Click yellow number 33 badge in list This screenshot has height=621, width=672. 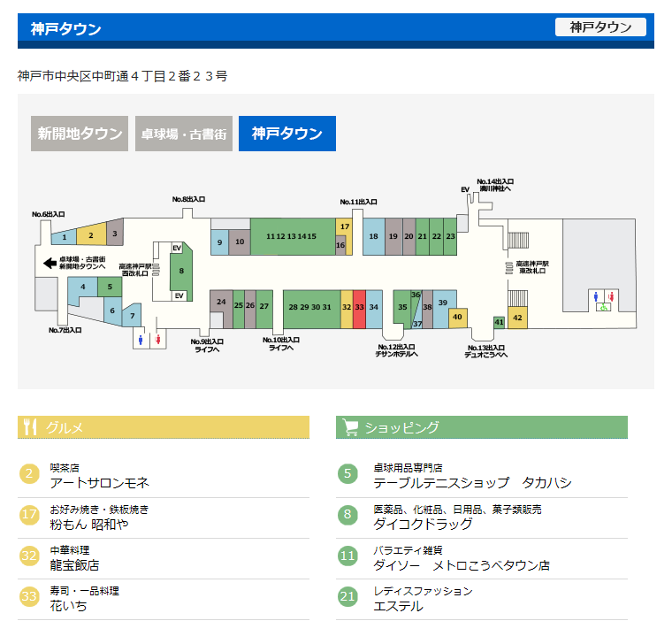click(29, 596)
